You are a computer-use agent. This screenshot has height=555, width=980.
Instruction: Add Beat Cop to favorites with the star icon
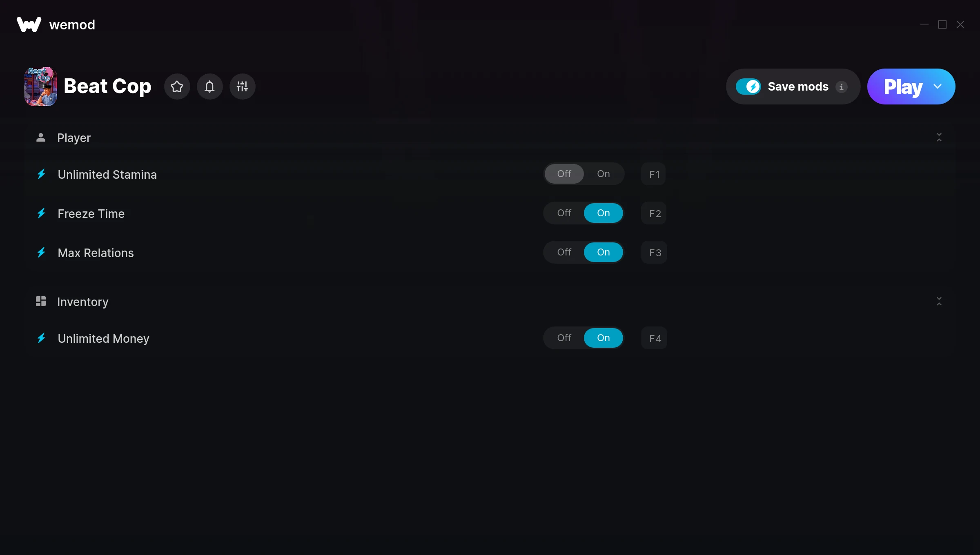(x=177, y=87)
